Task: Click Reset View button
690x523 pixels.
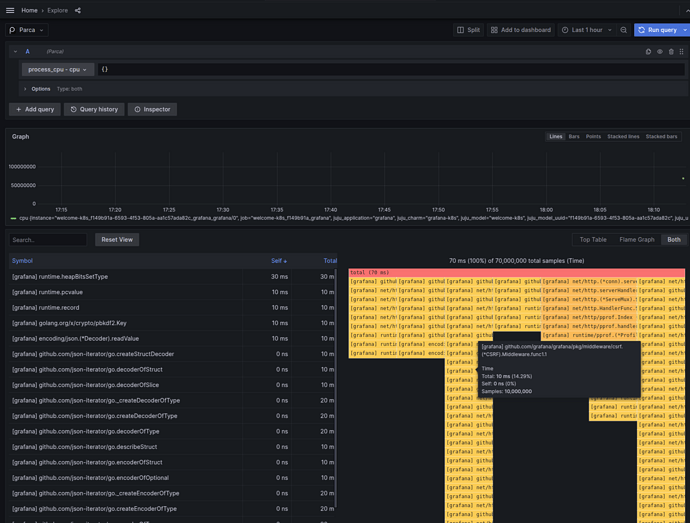Action: click(117, 239)
